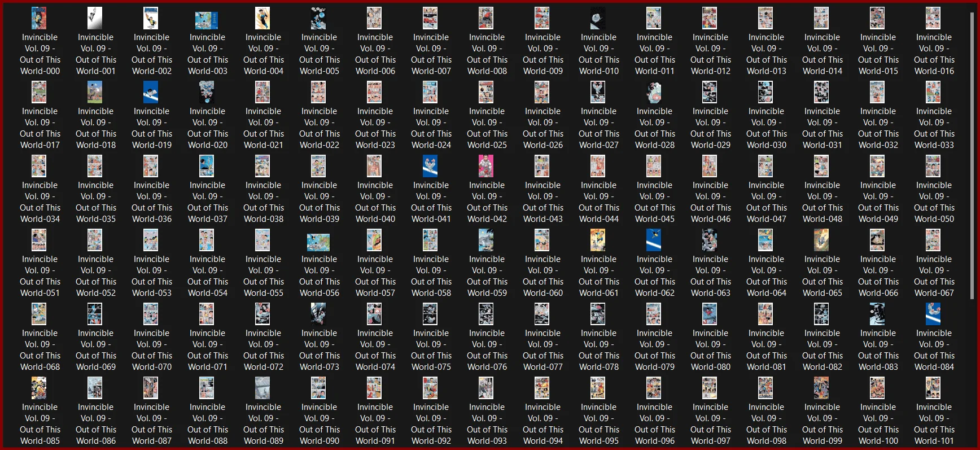Click the file icon for Out of This World-005
Image resolution: width=980 pixels, height=450 pixels.
click(x=318, y=19)
